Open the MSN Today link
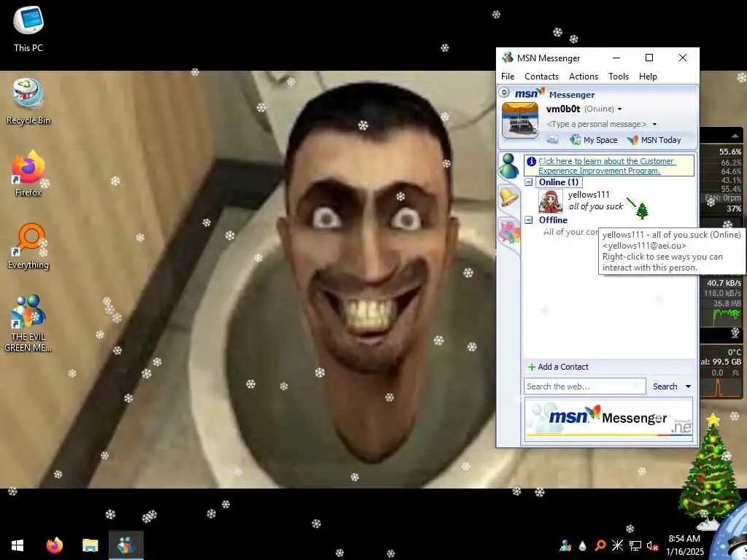 [661, 140]
